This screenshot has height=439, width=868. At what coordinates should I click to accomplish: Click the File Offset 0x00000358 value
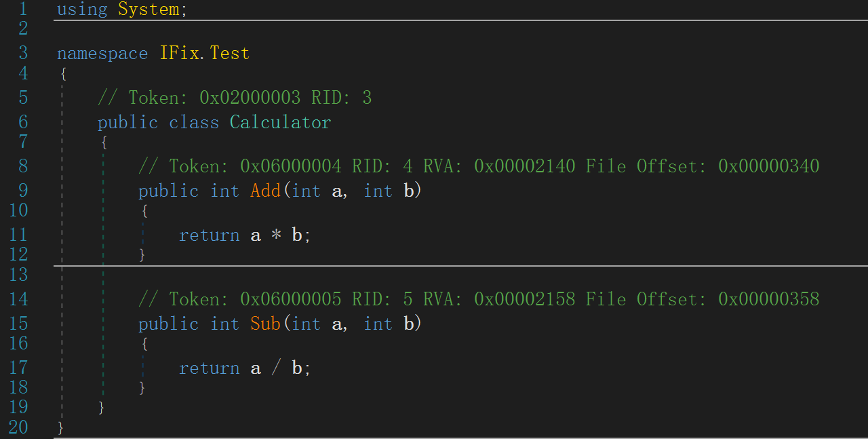coord(768,299)
